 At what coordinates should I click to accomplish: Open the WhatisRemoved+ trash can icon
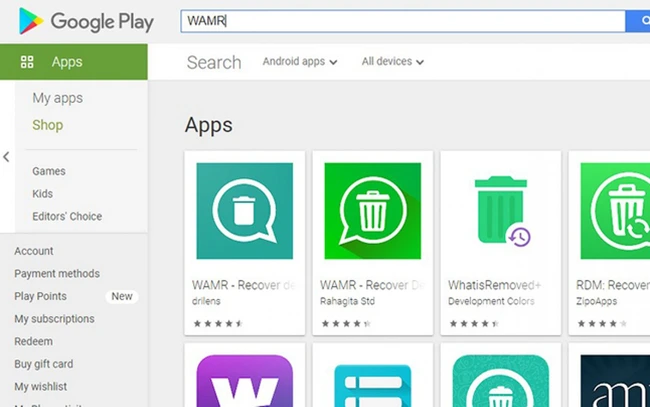(x=501, y=211)
